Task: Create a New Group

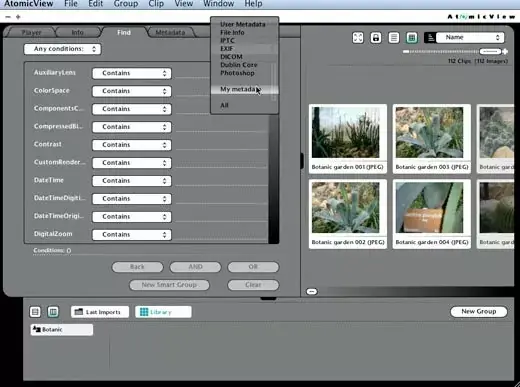Action: coord(479,311)
